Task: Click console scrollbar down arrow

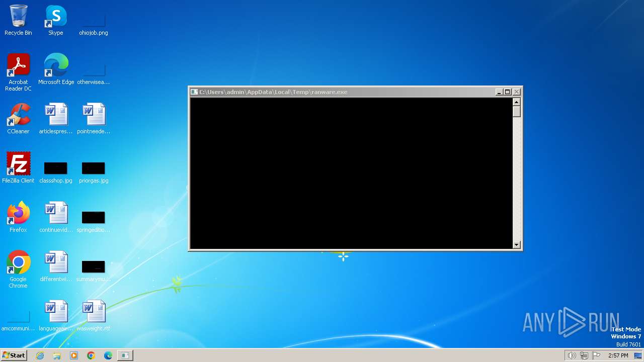Action: click(x=516, y=245)
